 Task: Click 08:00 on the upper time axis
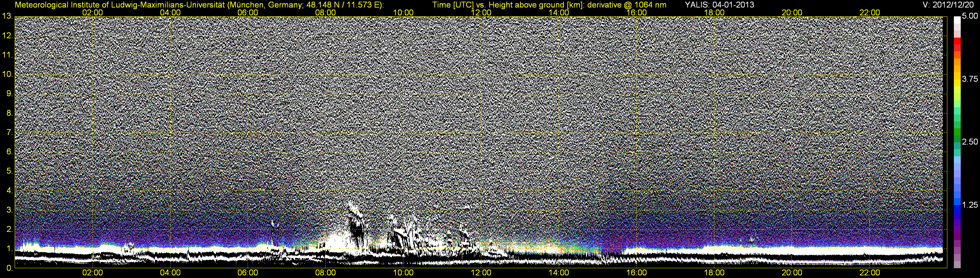[x=326, y=12]
